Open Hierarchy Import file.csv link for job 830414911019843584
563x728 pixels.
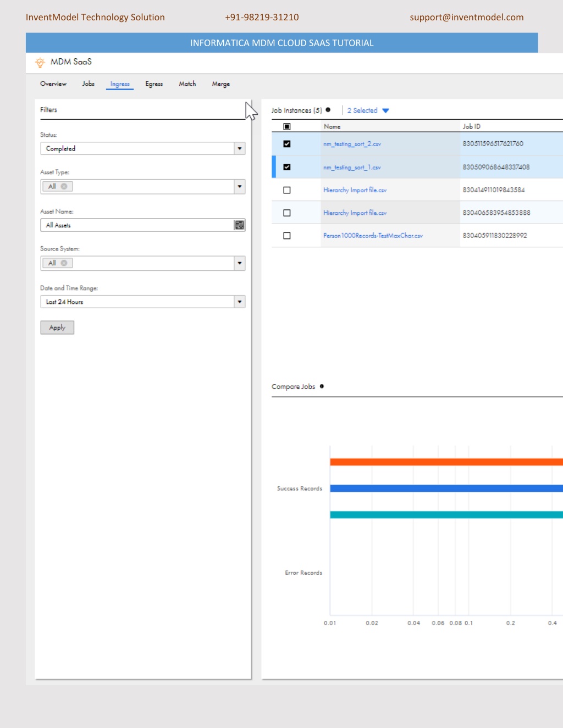[355, 190]
